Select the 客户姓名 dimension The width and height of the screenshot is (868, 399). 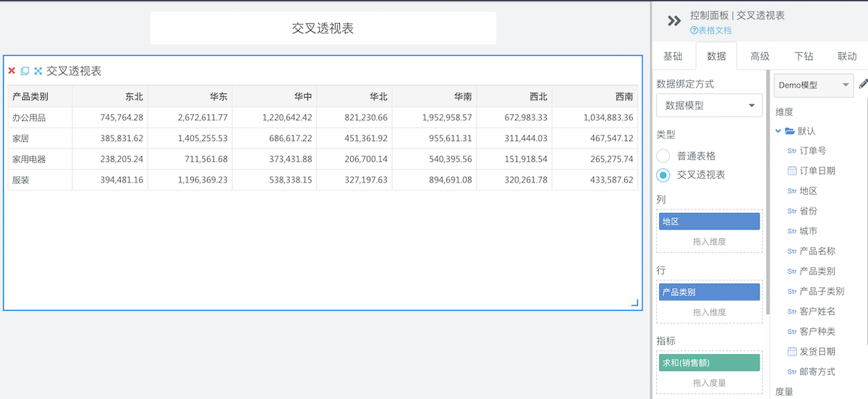pos(817,311)
